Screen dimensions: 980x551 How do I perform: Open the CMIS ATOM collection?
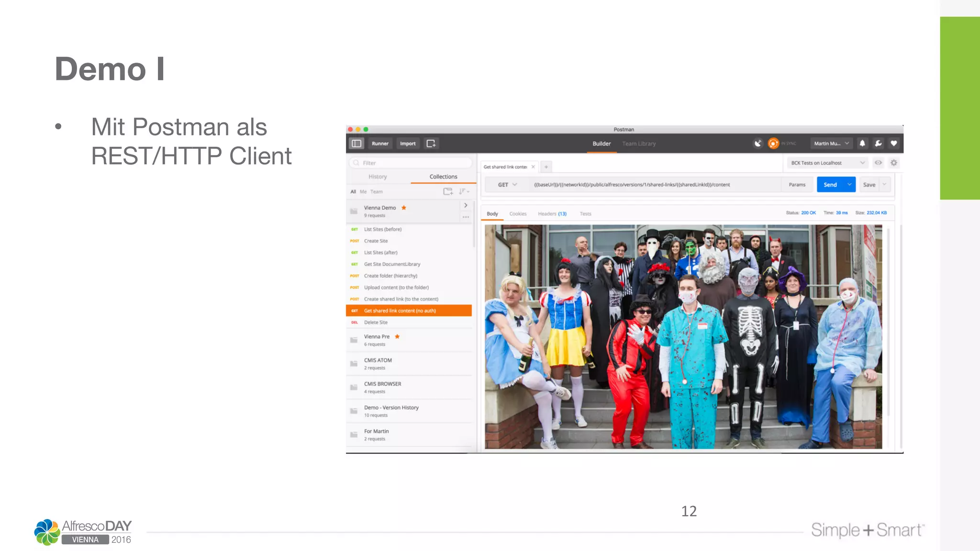point(409,364)
